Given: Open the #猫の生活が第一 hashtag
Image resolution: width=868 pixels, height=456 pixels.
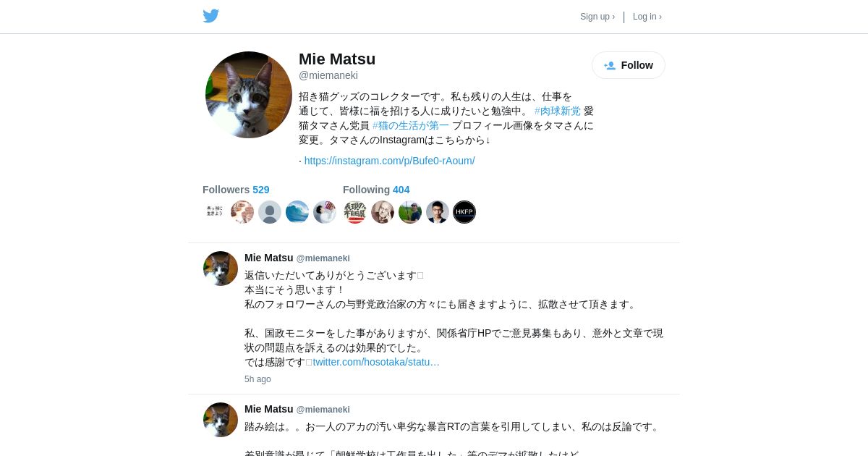Looking at the screenshot, I should coord(411,125).
